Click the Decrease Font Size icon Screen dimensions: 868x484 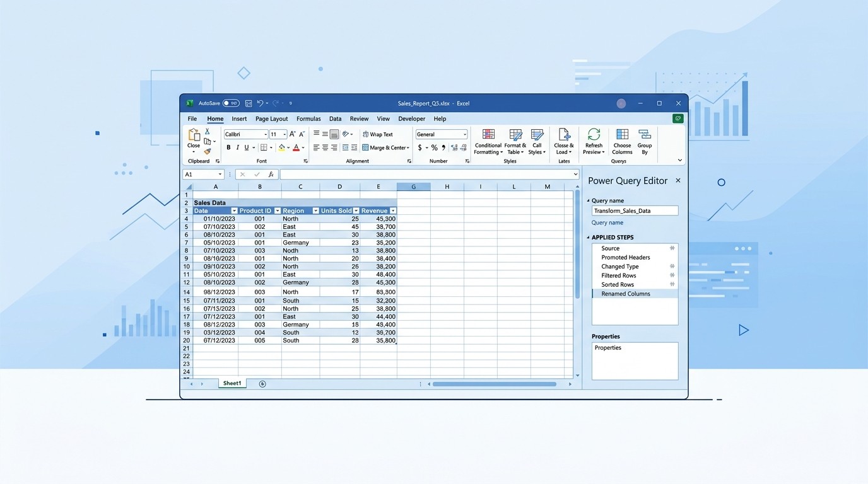coord(302,134)
